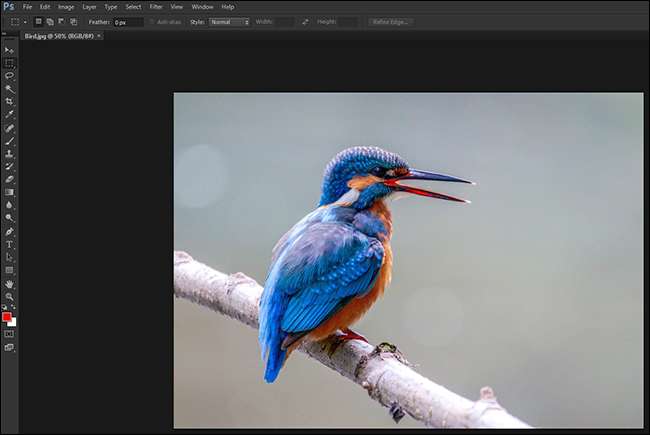The width and height of the screenshot is (650, 435).
Task: Select the Zoom tool in toolbar
Action: pos(10,297)
